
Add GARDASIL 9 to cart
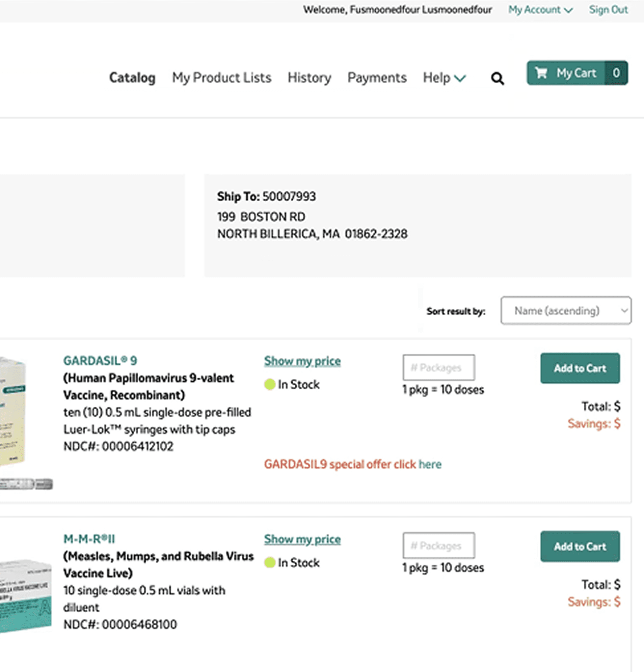pyautogui.click(x=580, y=368)
